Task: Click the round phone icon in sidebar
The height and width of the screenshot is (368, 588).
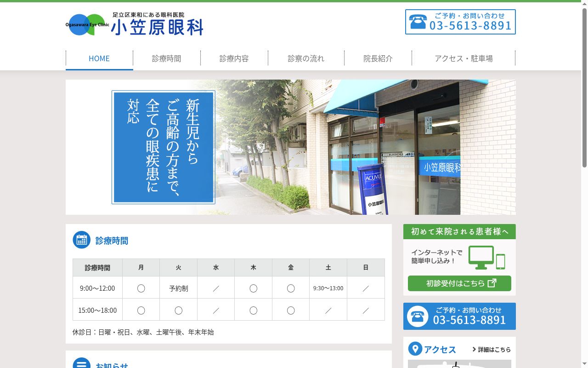Action: 418,316
